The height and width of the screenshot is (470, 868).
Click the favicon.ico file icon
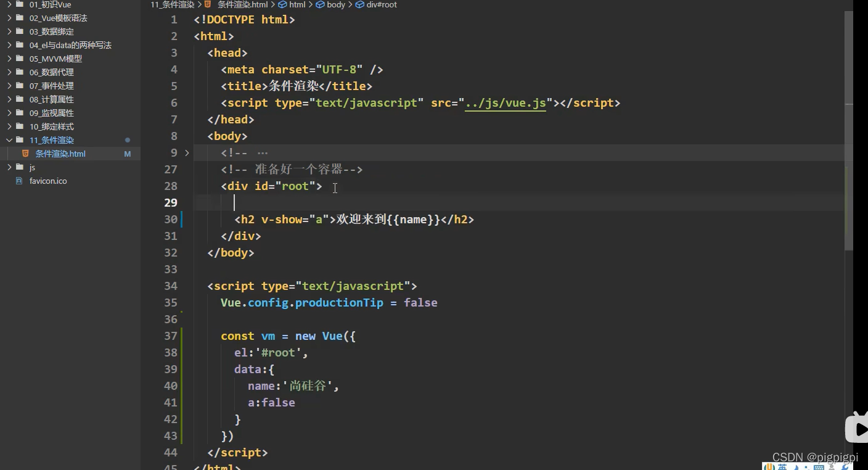[19, 181]
